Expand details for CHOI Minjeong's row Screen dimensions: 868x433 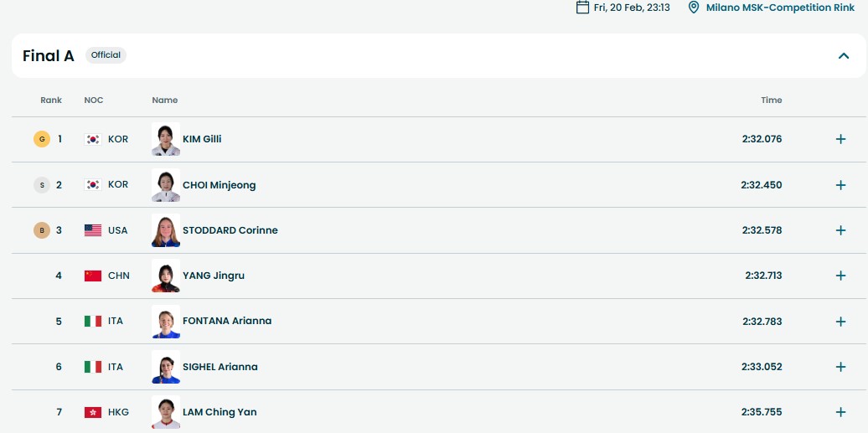click(840, 185)
